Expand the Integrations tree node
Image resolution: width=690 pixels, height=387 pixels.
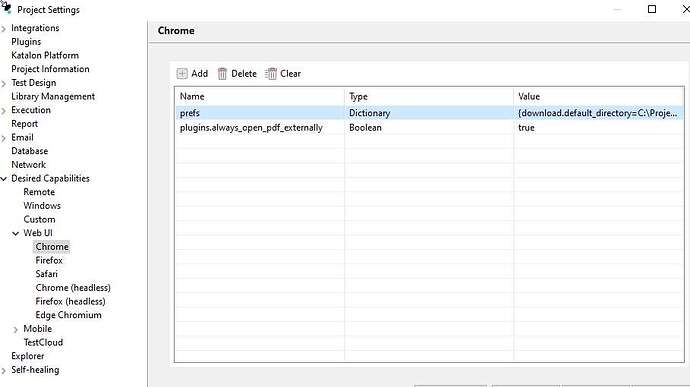(x=4, y=29)
